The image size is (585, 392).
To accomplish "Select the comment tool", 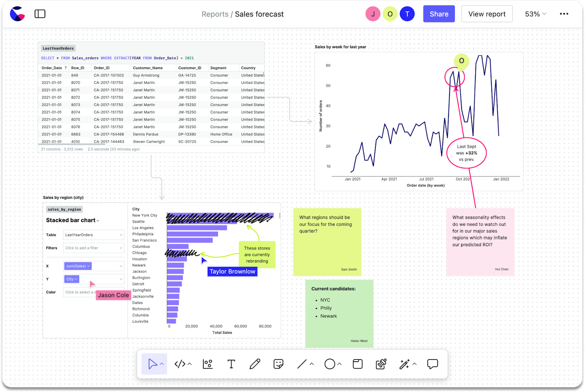I will (433, 364).
